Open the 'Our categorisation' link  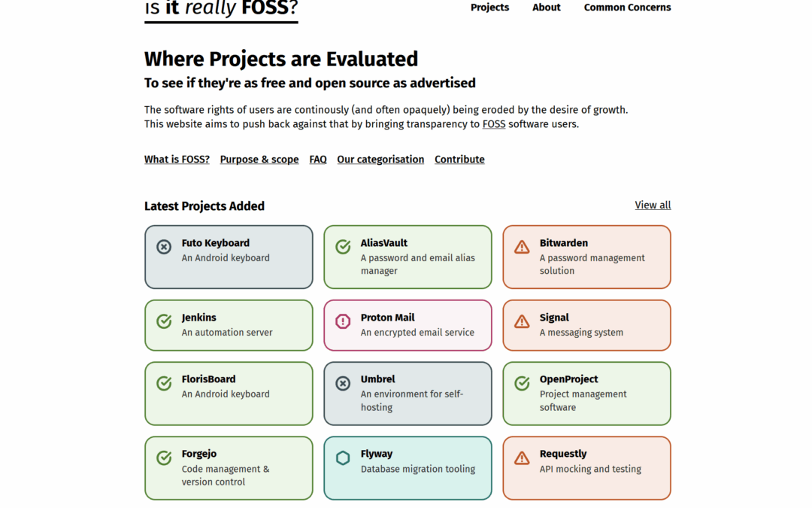pyautogui.click(x=380, y=159)
